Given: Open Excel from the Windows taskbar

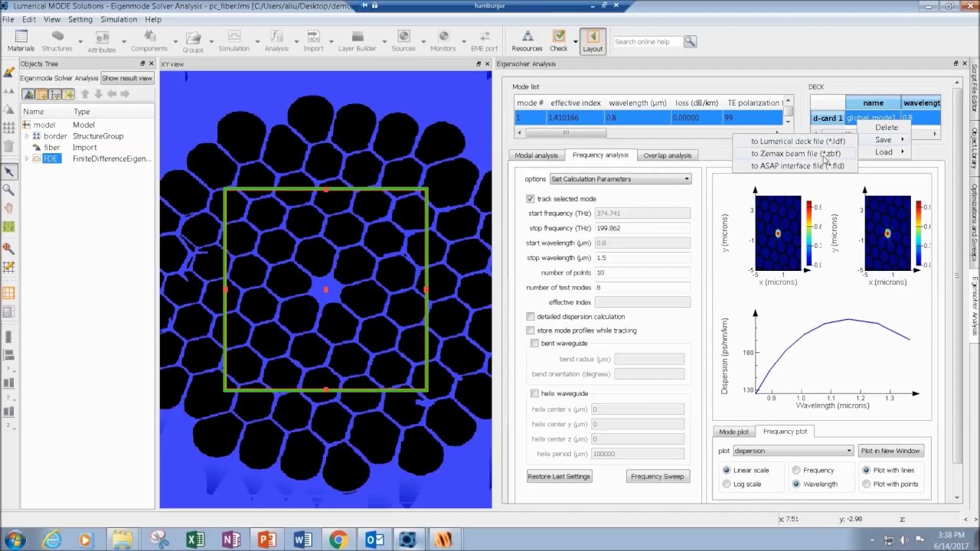Looking at the screenshot, I should point(195,540).
